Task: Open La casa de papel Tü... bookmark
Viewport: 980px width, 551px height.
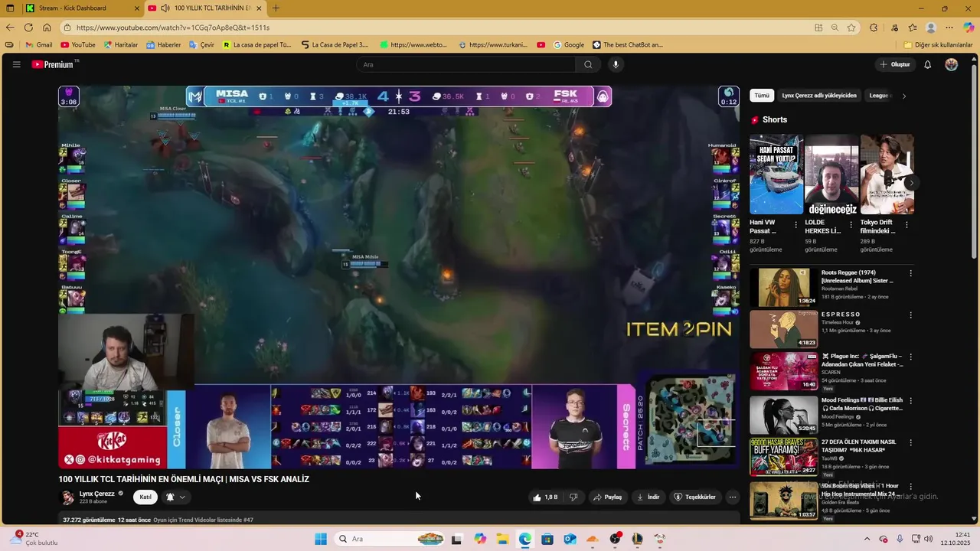Action: [x=256, y=44]
